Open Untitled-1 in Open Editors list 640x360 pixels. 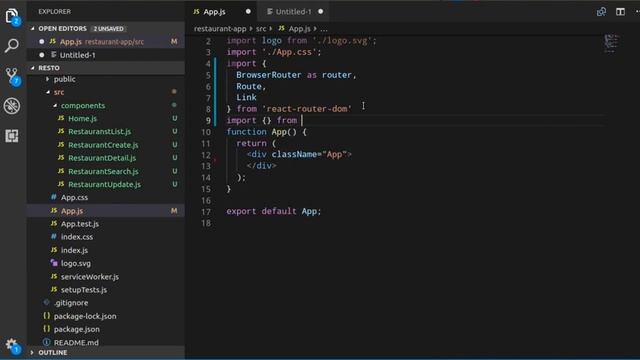coord(106,55)
